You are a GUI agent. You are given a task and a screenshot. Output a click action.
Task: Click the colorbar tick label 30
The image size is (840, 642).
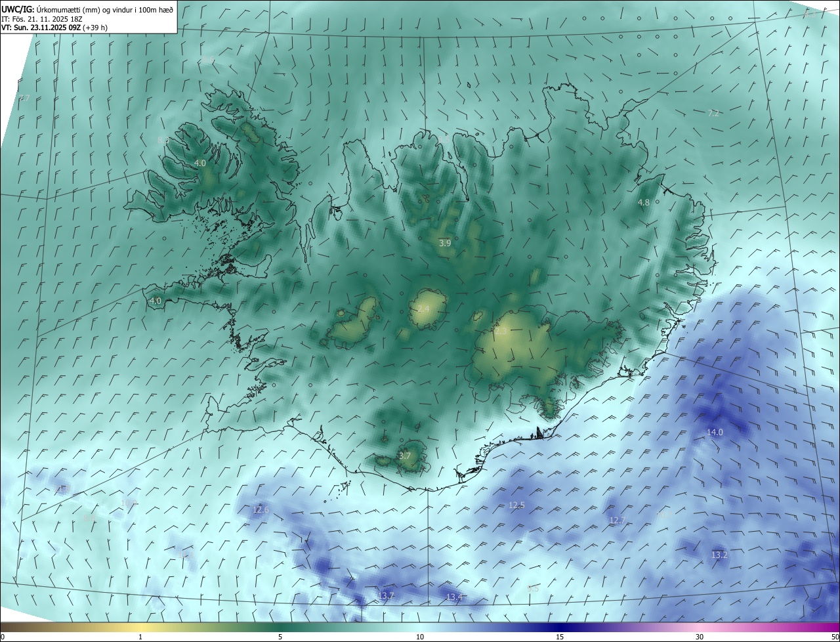(x=700, y=637)
